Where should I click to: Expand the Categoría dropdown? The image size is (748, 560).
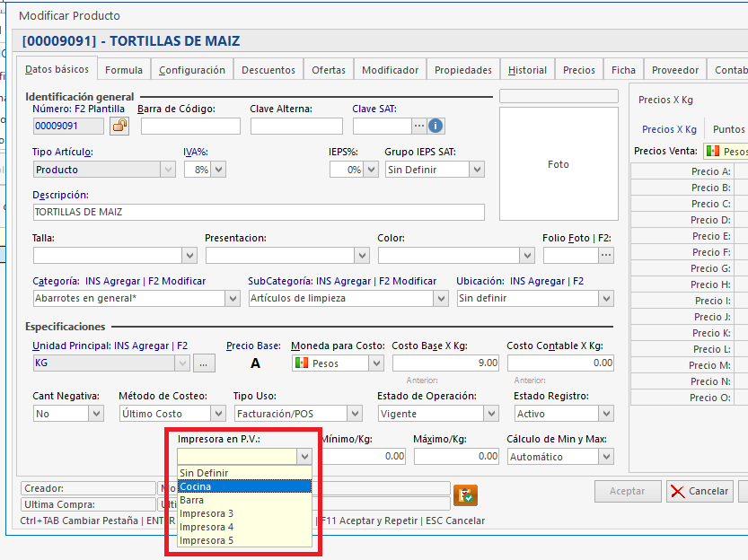[x=233, y=299]
